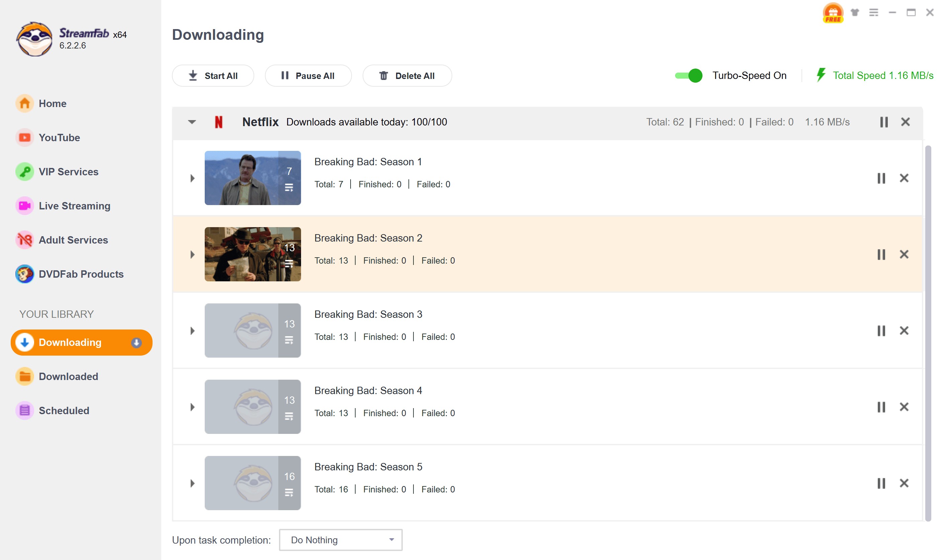
Task: Expand Breaking Bad: Season 5 episodes
Action: point(192,483)
